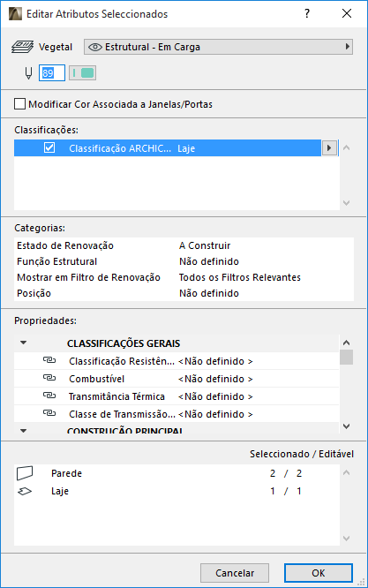Click the Não definido value for Combustível
This screenshot has height=588, width=368.
[x=215, y=379]
